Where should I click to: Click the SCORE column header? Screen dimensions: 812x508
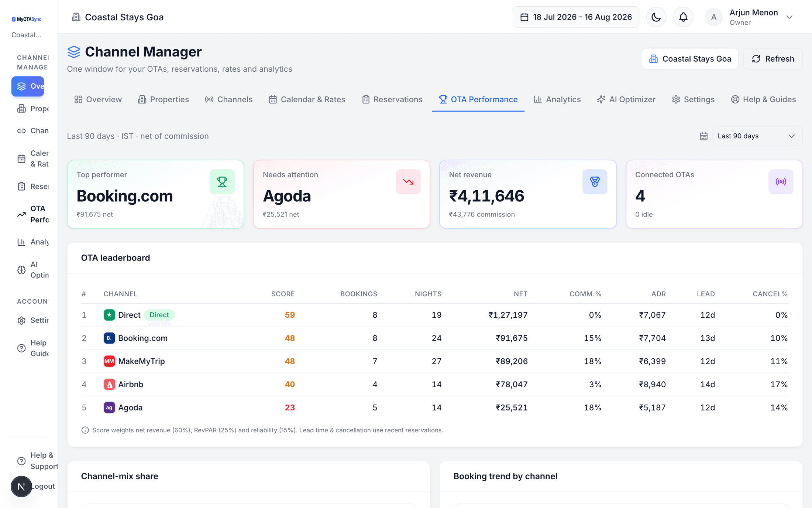pos(283,294)
